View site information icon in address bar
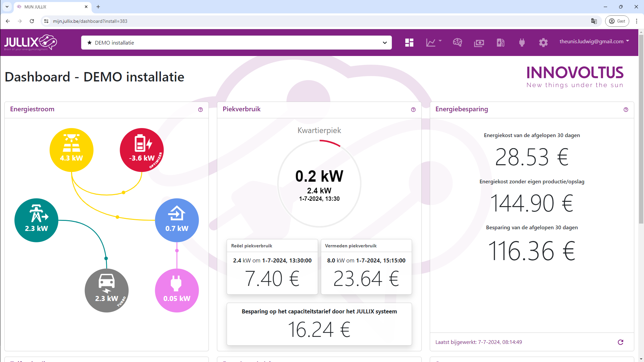The image size is (644, 362). coord(46,21)
